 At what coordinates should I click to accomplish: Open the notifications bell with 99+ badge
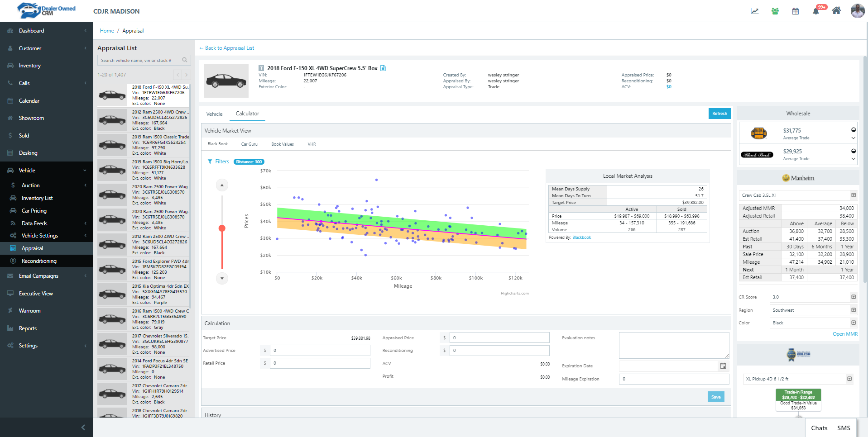(816, 11)
